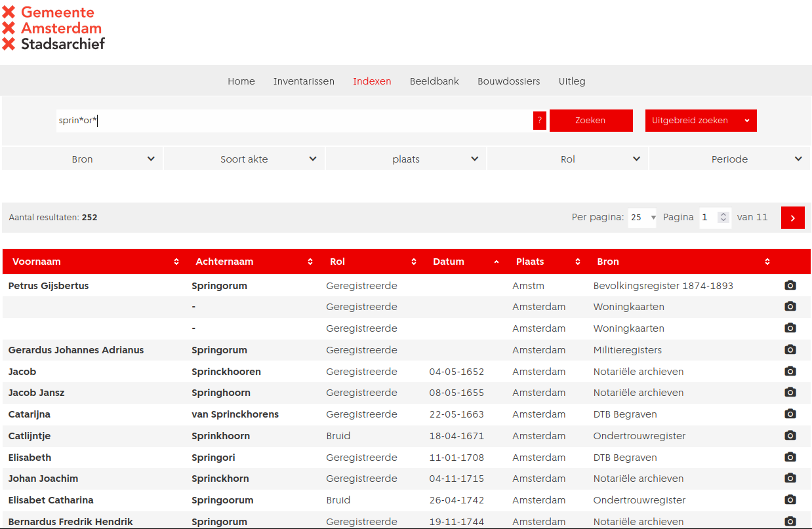Open scan for Elisabet Catharina Springoorum
Image resolution: width=812 pixels, height=529 pixels.
tap(790, 500)
